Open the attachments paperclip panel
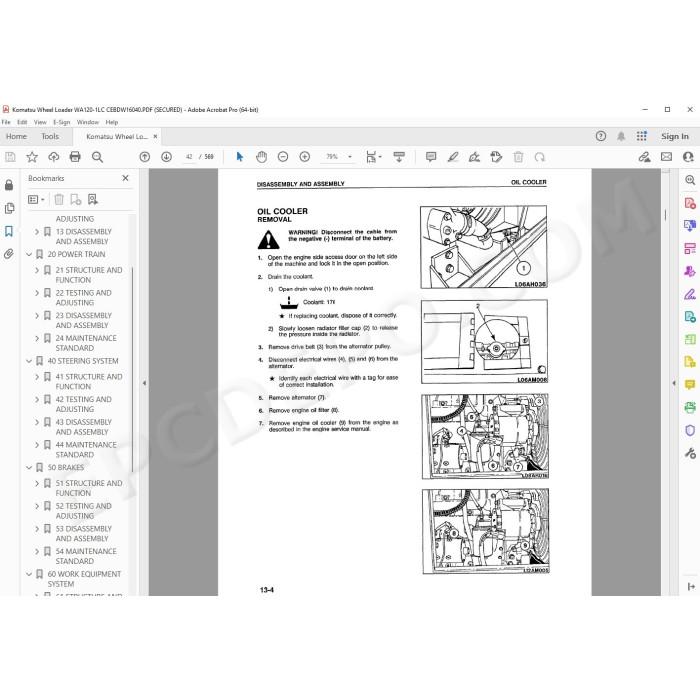Screen dimensions: 700x700 (9, 254)
